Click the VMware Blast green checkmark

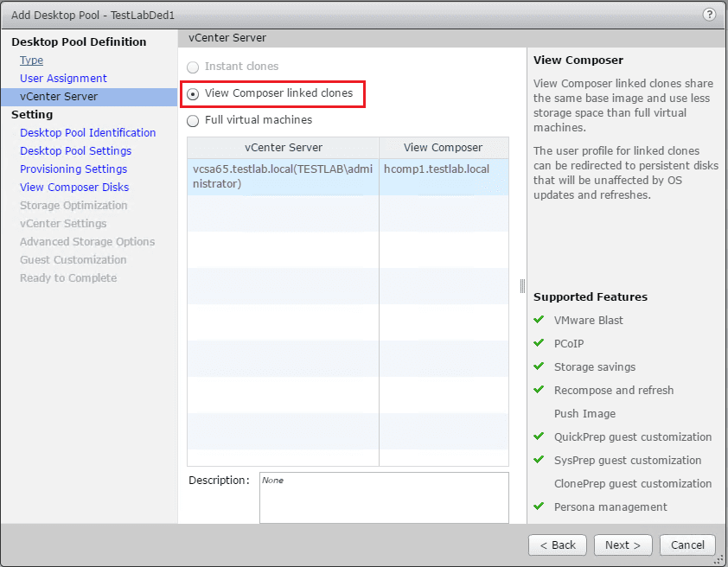(539, 319)
